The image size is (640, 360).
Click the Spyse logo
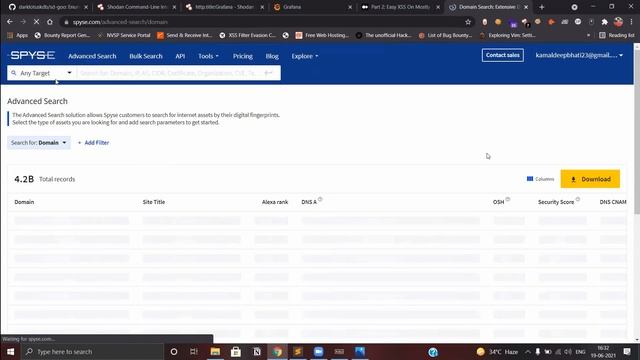point(32,55)
